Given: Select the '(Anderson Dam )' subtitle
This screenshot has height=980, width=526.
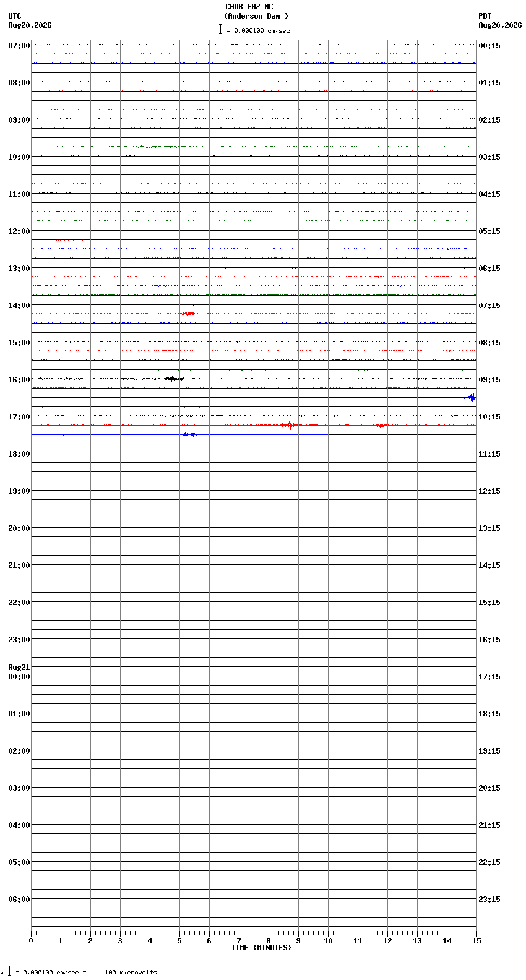Looking at the screenshot, I should 256,16.
